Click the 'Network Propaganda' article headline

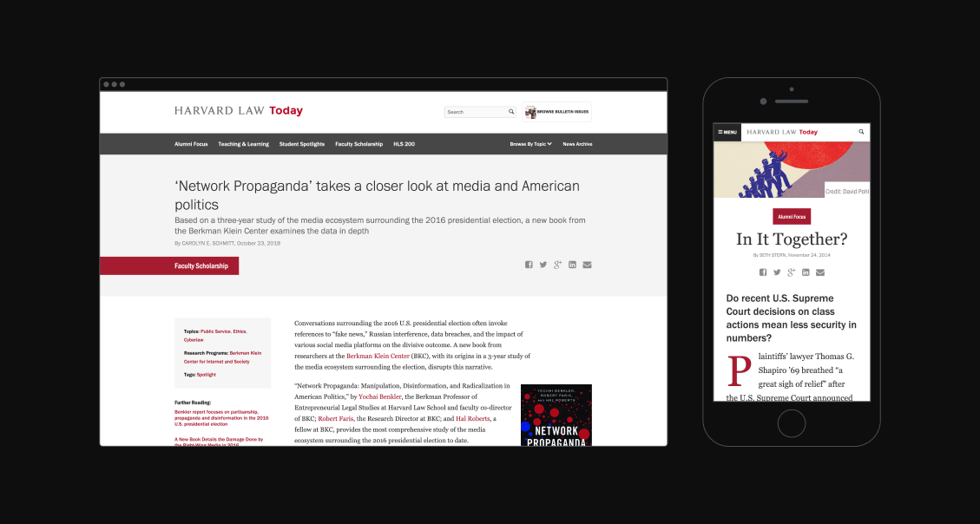pos(377,195)
